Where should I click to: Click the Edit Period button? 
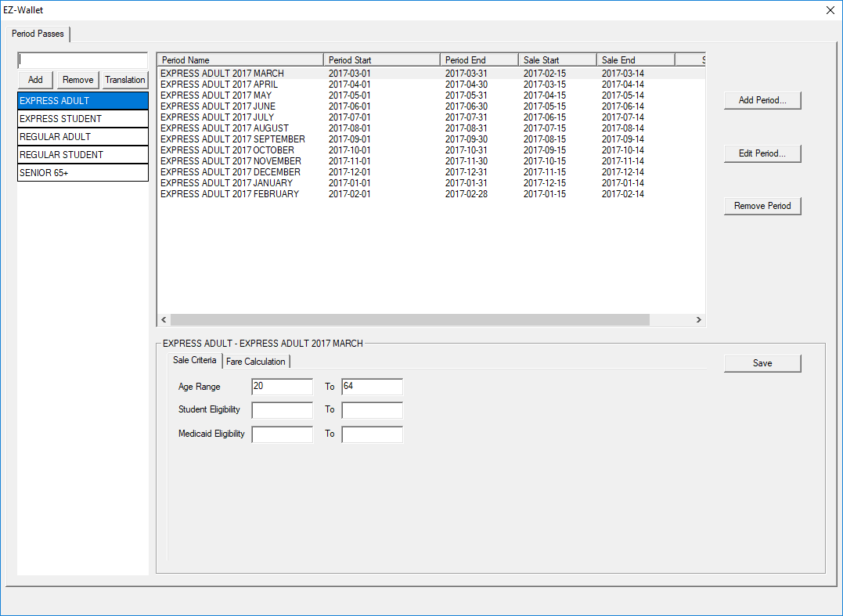pyautogui.click(x=762, y=153)
